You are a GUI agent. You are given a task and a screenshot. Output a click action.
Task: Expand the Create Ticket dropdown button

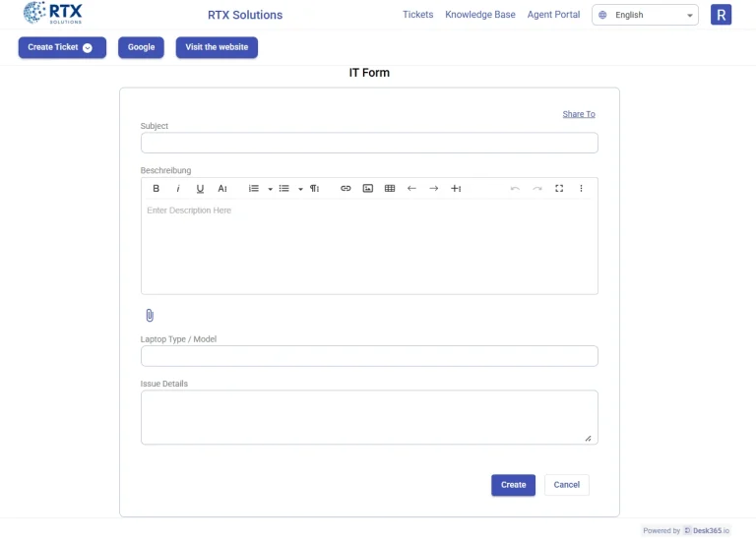[62, 47]
